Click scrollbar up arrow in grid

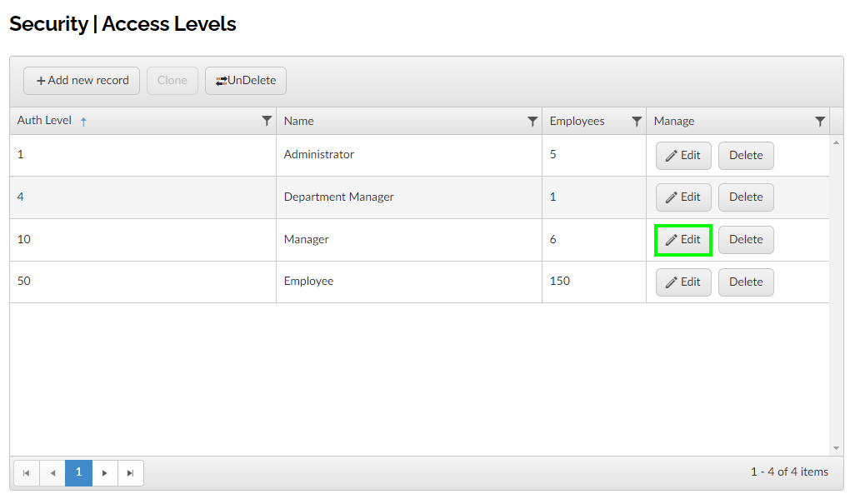pyautogui.click(x=837, y=142)
